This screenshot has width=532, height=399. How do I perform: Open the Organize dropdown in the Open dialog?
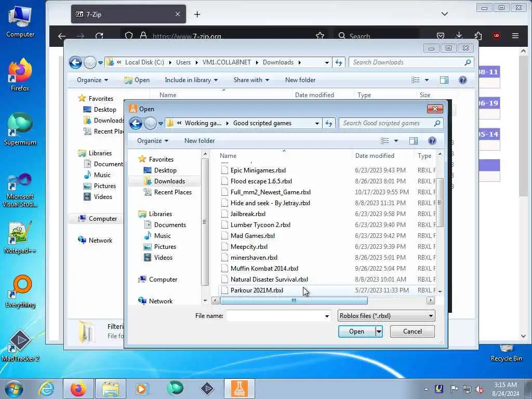pyautogui.click(x=153, y=141)
